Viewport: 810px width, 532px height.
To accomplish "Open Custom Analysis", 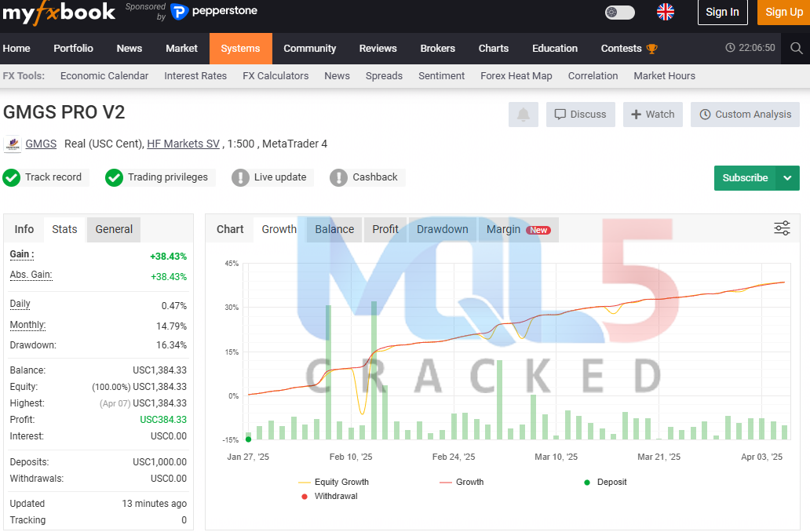I will click(745, 114).
